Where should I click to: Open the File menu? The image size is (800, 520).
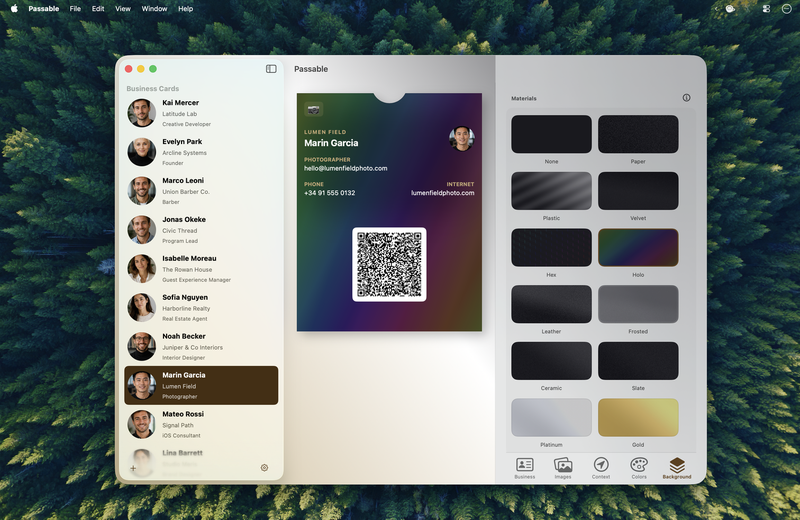pyautogui.click(x=75, y=9)
